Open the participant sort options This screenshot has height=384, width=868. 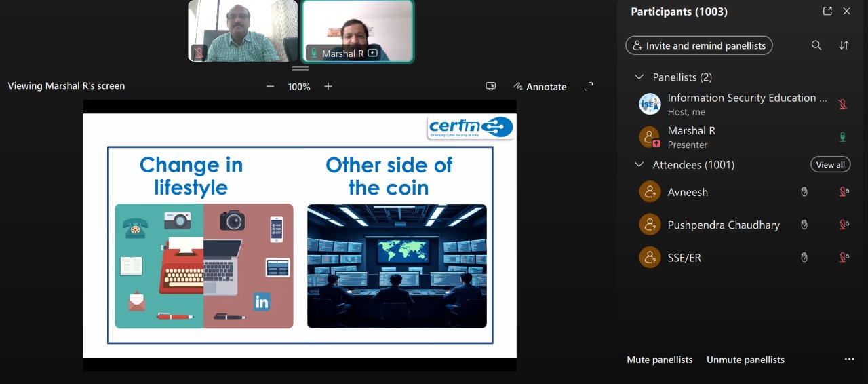[x=844, y=45]
